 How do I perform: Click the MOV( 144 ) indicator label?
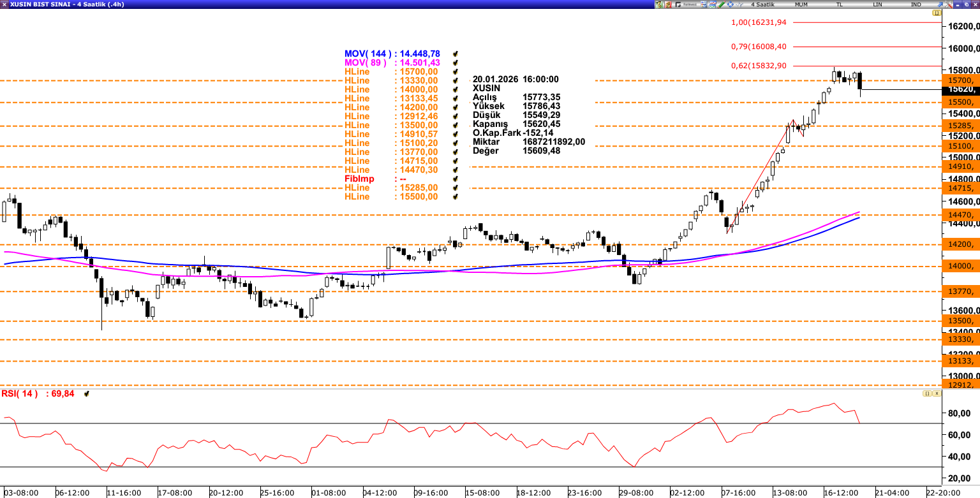pyautogui.click(x=367, y=54)
